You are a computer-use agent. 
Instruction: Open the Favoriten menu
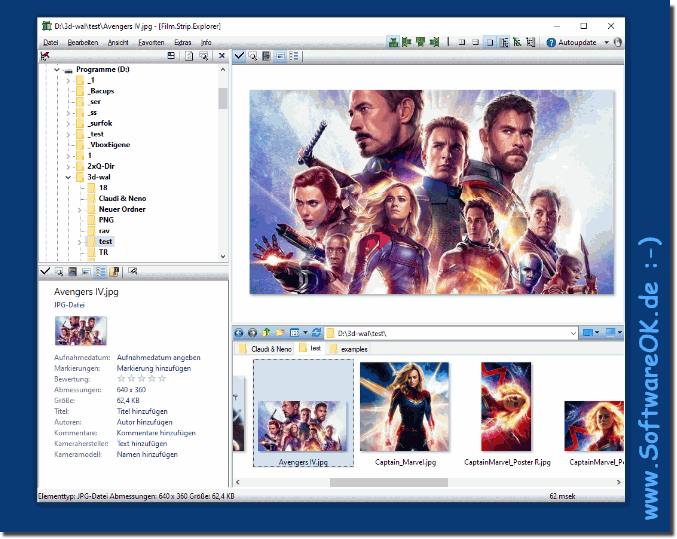151,42
